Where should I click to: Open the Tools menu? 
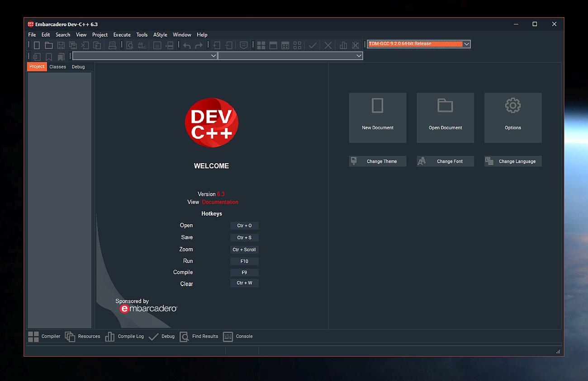click(x=142, y=35)
